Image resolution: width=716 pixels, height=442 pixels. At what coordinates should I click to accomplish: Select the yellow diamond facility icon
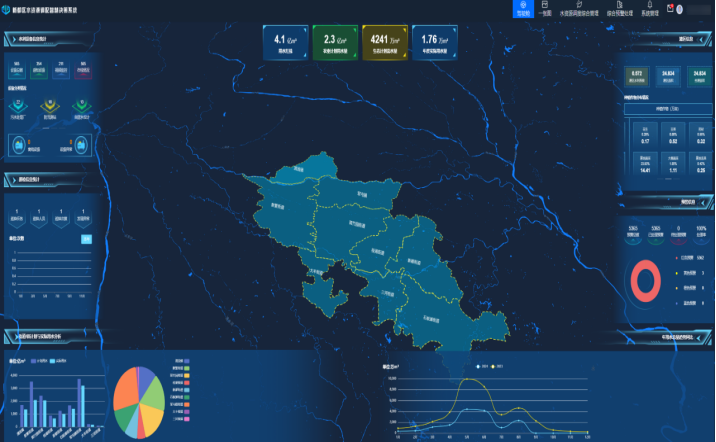click(50, 103)
